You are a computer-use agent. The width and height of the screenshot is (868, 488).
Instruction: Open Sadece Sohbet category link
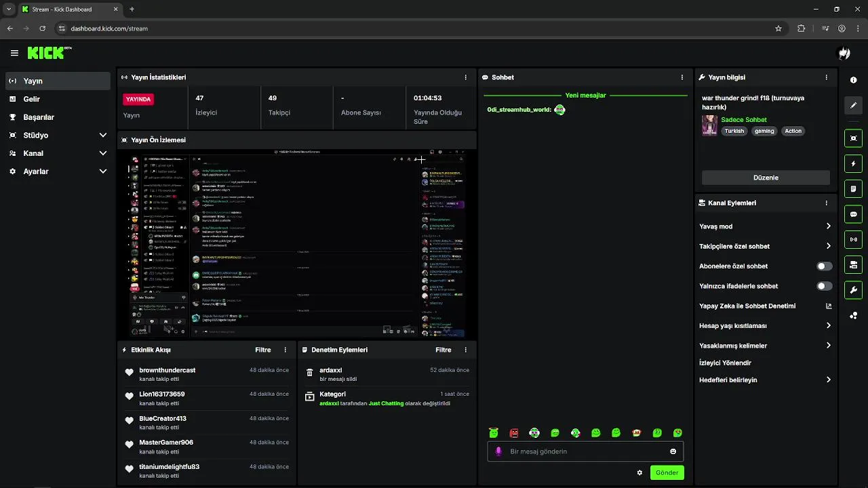pyautogui.click(x=744, y=119)
